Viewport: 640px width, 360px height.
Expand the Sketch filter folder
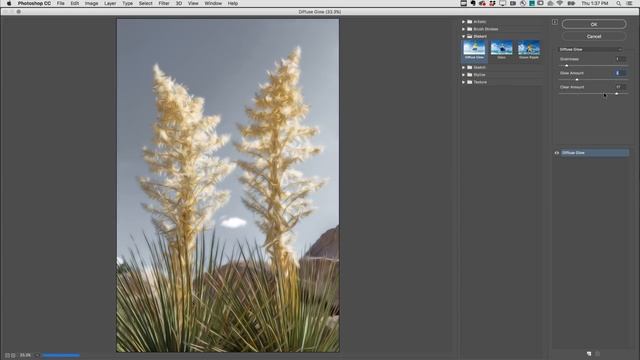[463, 67]
